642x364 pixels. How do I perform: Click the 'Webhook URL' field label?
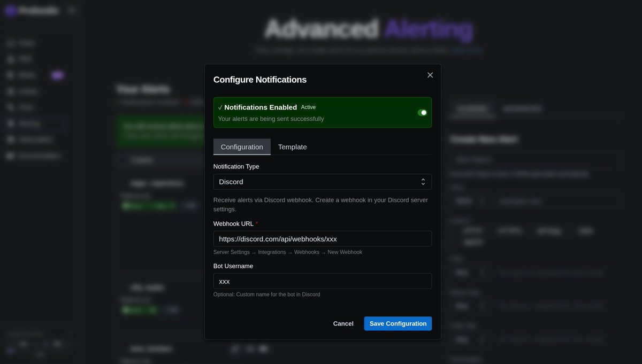coord(233,223)
